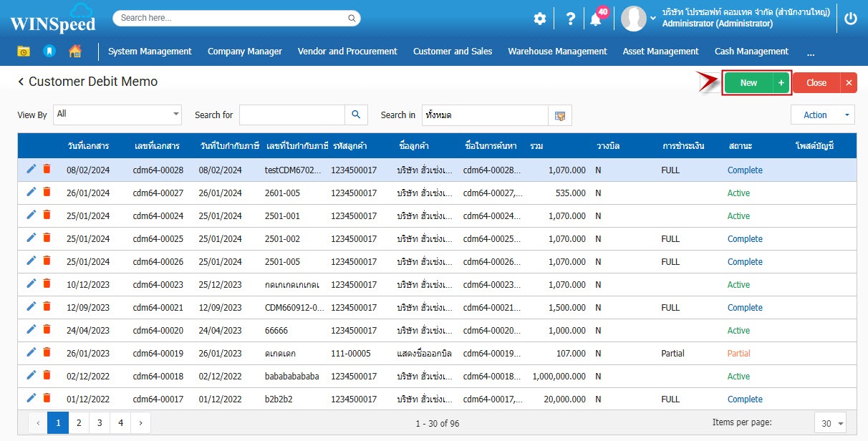The height and width of the screenshot is (441, 868).
Task: Click the red Close button
Action: click(816, 83)
